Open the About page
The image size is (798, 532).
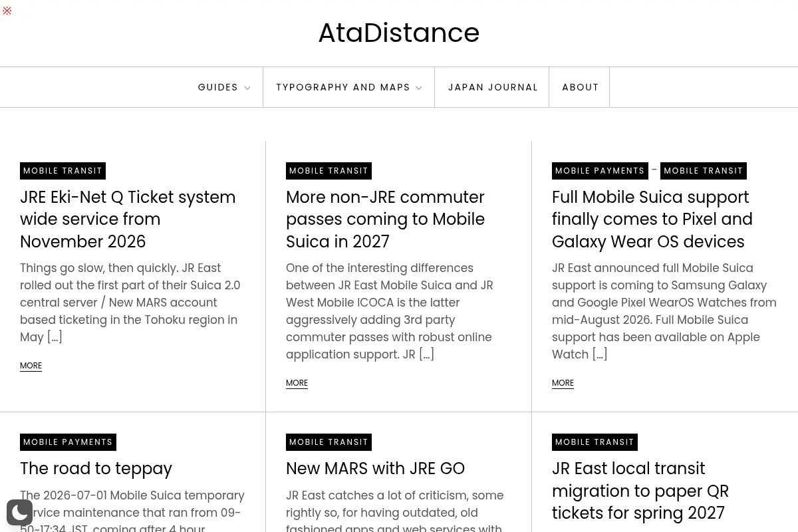[x=581, y=87]
